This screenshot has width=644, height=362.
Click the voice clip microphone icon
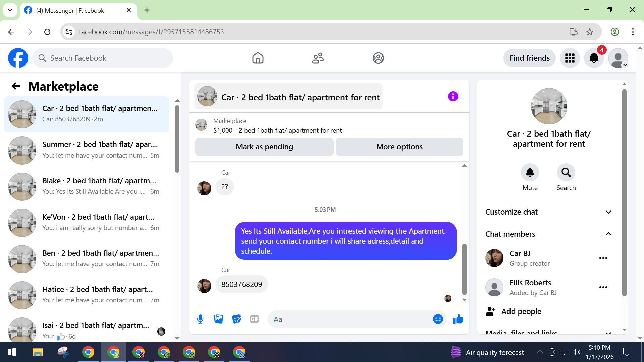pos(200,319)
